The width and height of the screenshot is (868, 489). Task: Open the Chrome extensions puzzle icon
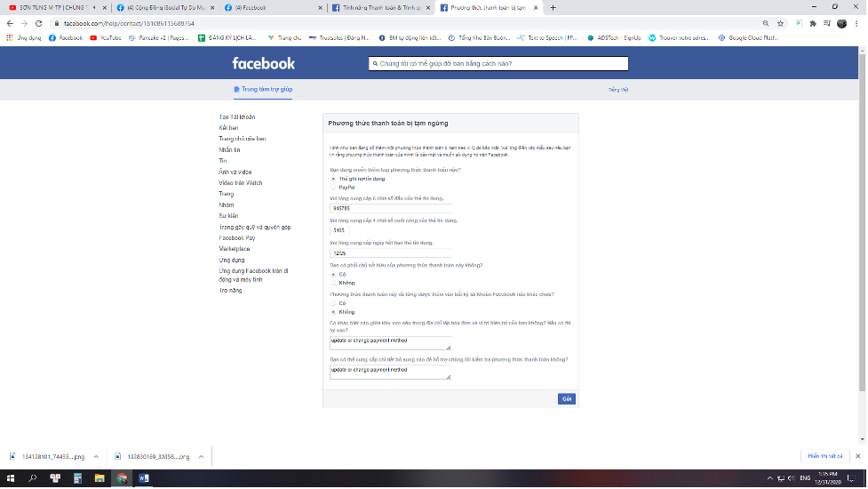(x=813, y=23)
